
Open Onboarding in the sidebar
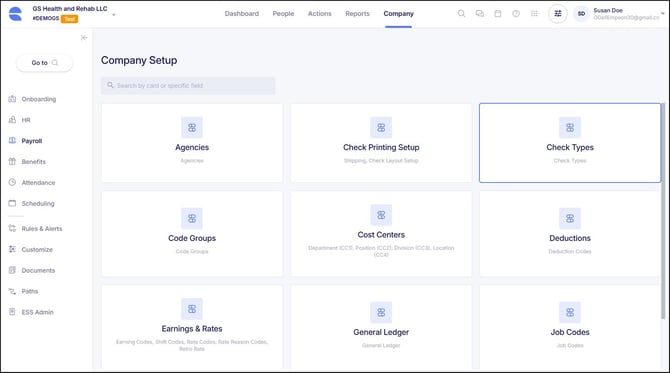click(x=32, y=99)
